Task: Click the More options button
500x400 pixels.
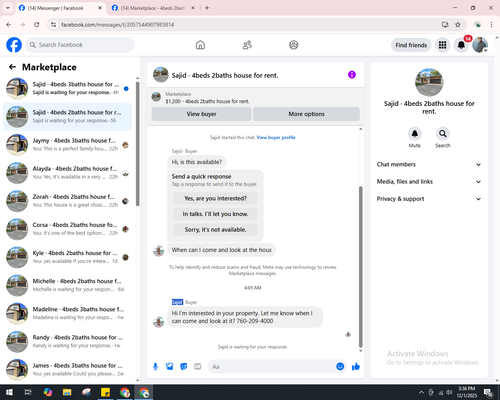Action: 306,114
